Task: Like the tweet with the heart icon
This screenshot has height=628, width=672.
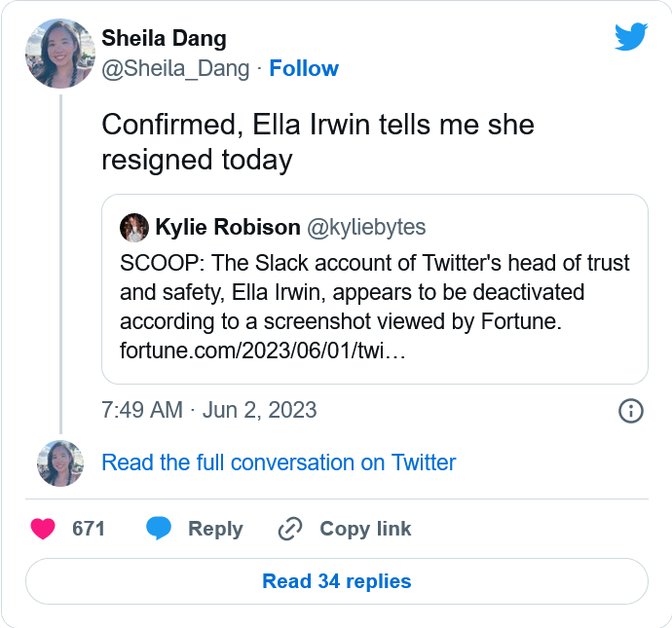Action: point(43,529)
